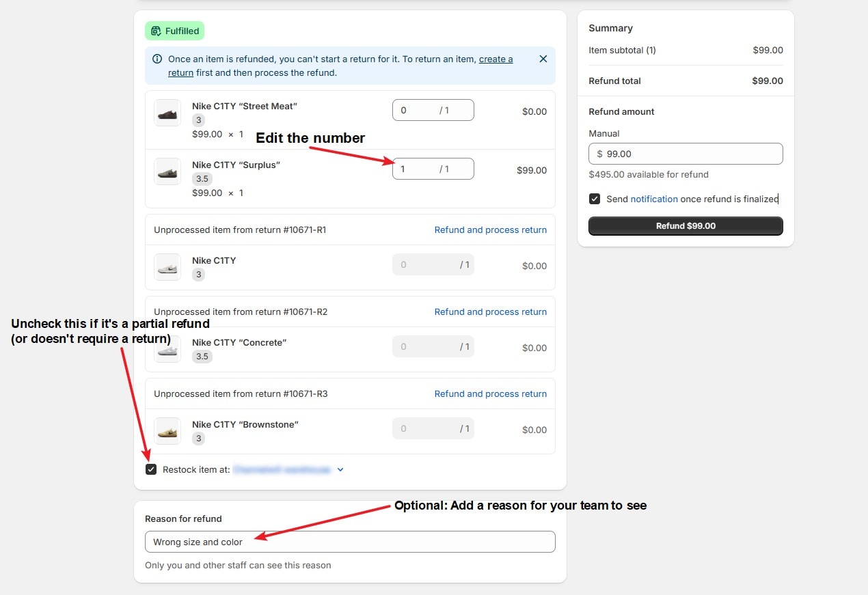Edit the Reason for refund field
868x595 pixels.
point(350,542)
